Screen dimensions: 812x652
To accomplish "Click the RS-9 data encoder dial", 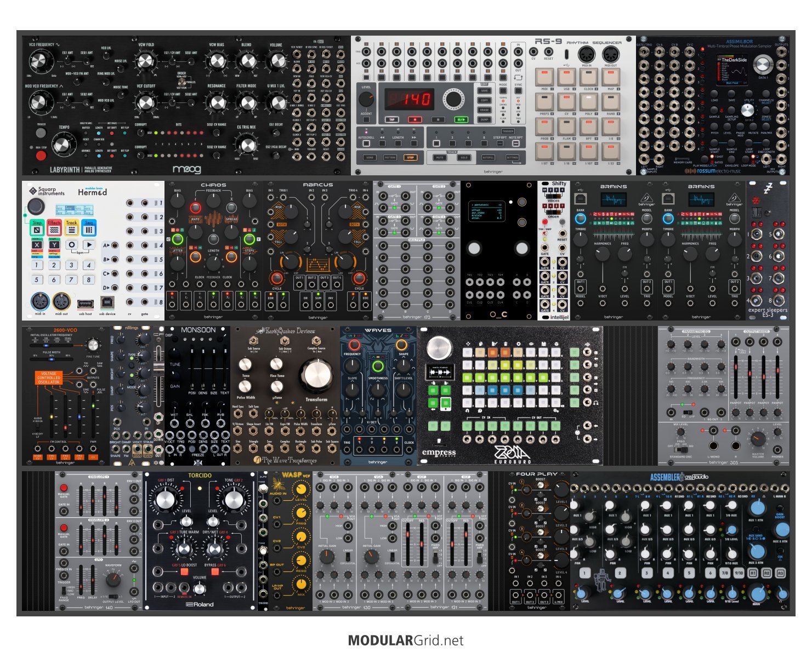I will 453,99.
